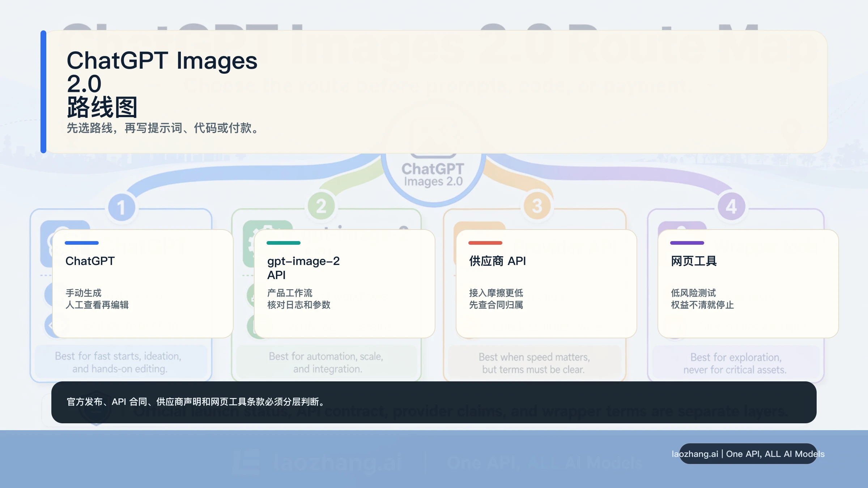The height and width of the screenshot is (488, 868).
Task: Click the 网页工具 card heading
Action: pyautogui.click(x=694, y=261)
